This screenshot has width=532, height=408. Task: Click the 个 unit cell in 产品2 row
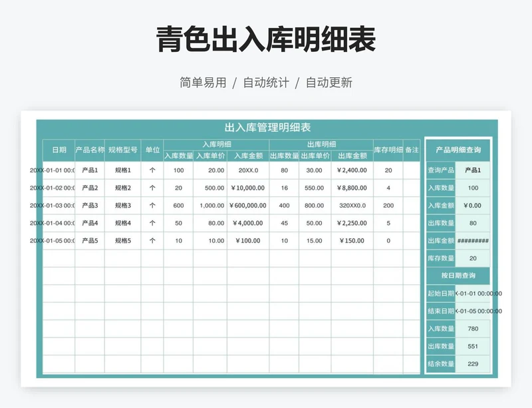pos(152,188)
